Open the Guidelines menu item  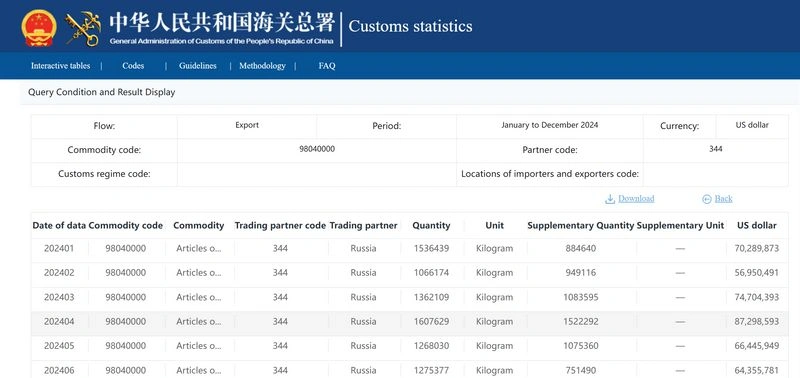tap(197, 66)
